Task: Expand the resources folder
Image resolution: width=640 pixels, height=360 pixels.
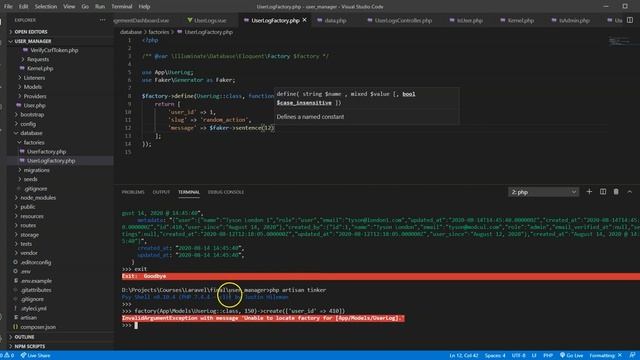Action: click(x=32, y=216)
